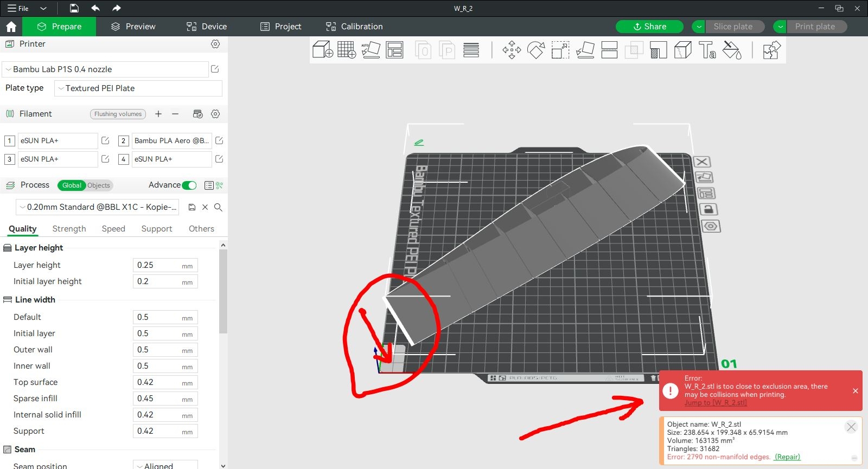Click the Layer height value field

[157, 265]
